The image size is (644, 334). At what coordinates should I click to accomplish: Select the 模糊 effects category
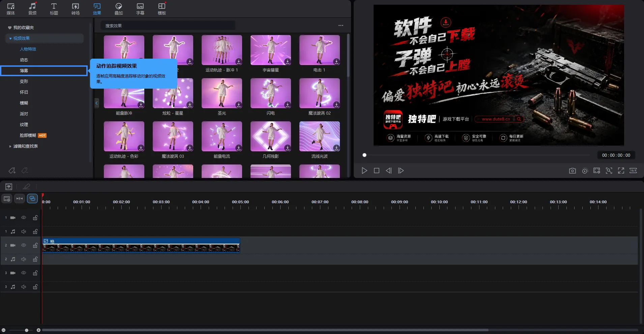24,103
